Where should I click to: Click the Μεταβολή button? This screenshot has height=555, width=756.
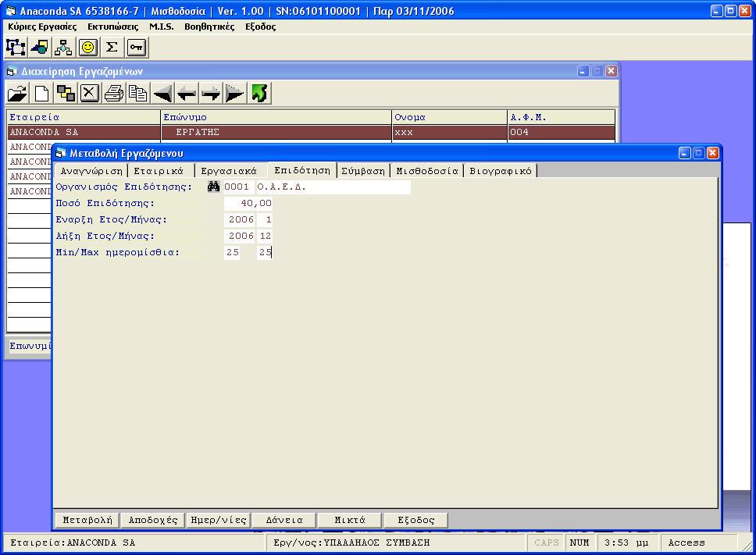[x=87, y=521]
